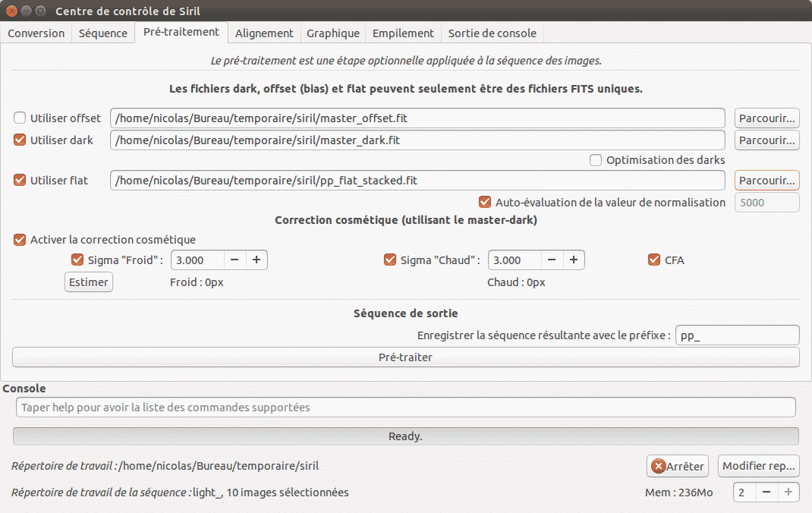Click the thread count value field

pyautogui.click(x=744, y=493)
